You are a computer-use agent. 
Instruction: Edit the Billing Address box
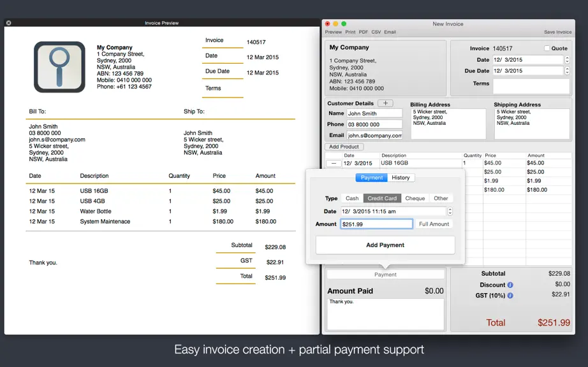pyautogui.click(x=448, y=124)
